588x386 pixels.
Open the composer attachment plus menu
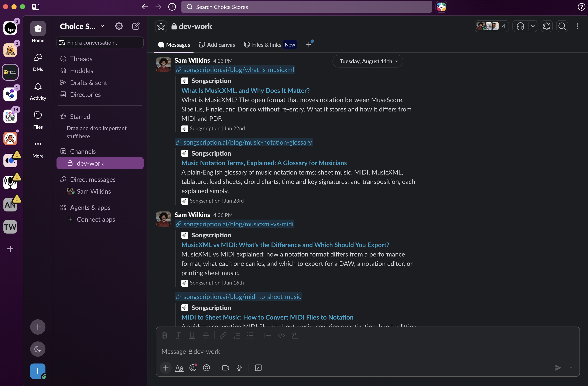click(165, 368)
